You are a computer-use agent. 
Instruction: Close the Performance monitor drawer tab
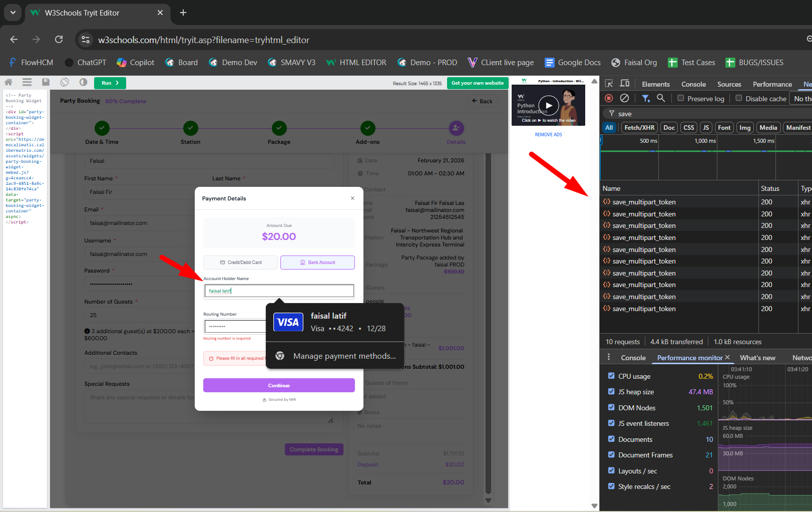727,357
